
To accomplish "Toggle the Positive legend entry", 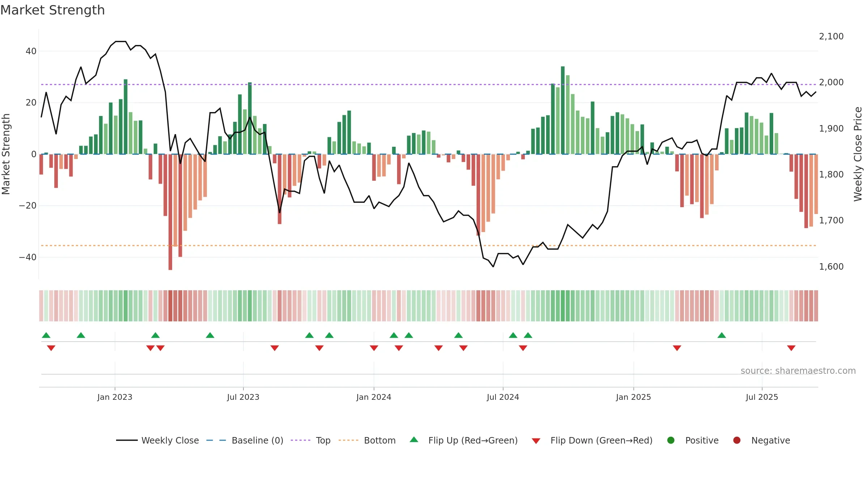I will click(x=693, y=440).
